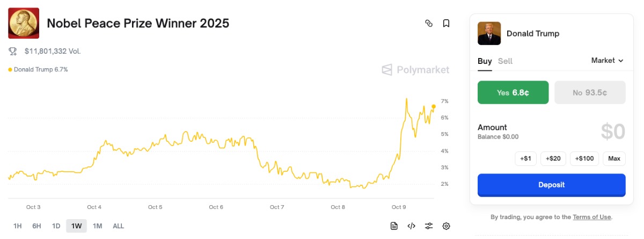Open chart settings gear icon

[x=446, y=226]
